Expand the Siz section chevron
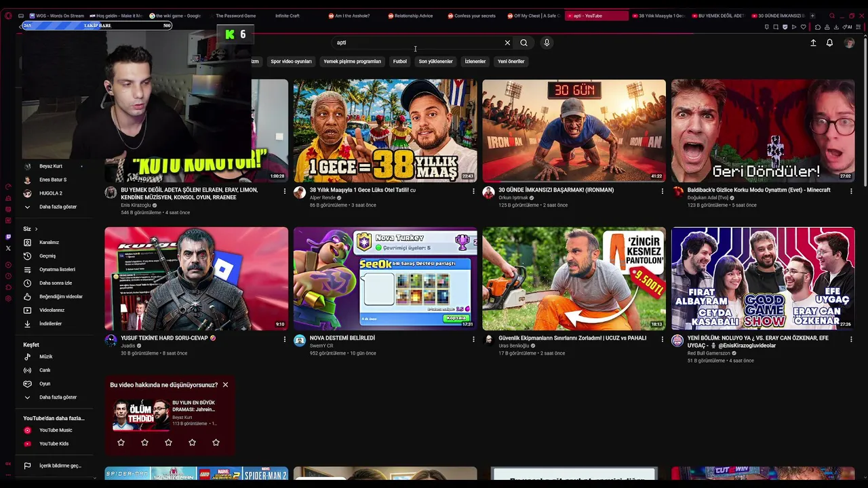The image size is (868, 488). (36, 229)
